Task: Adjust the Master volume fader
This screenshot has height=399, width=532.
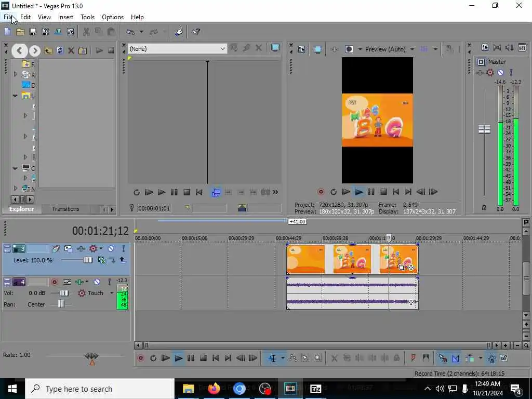Action: tap(484, 129)
